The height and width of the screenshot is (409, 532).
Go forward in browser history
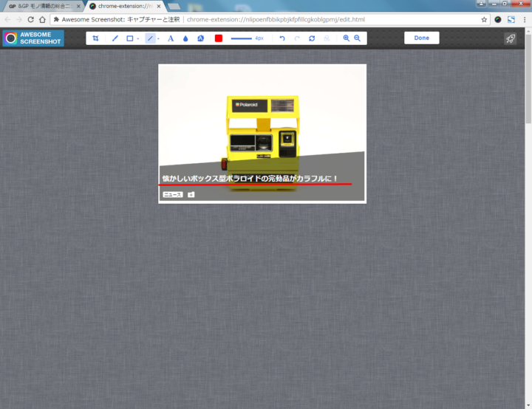pyautogui.click(x=19, y=20)
